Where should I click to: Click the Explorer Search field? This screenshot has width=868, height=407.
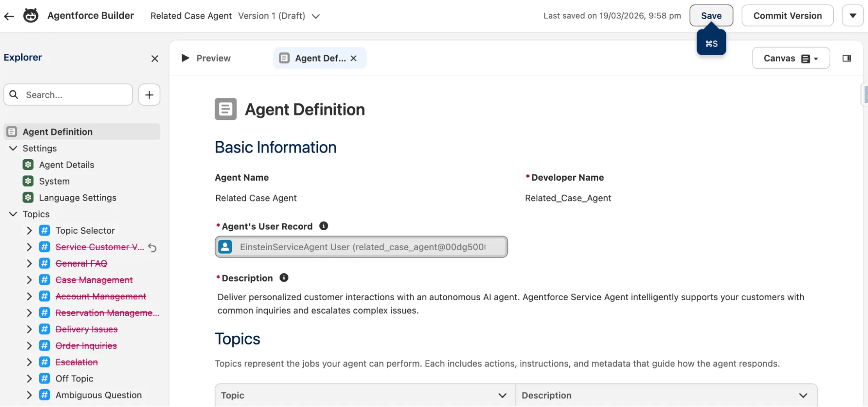68,95
